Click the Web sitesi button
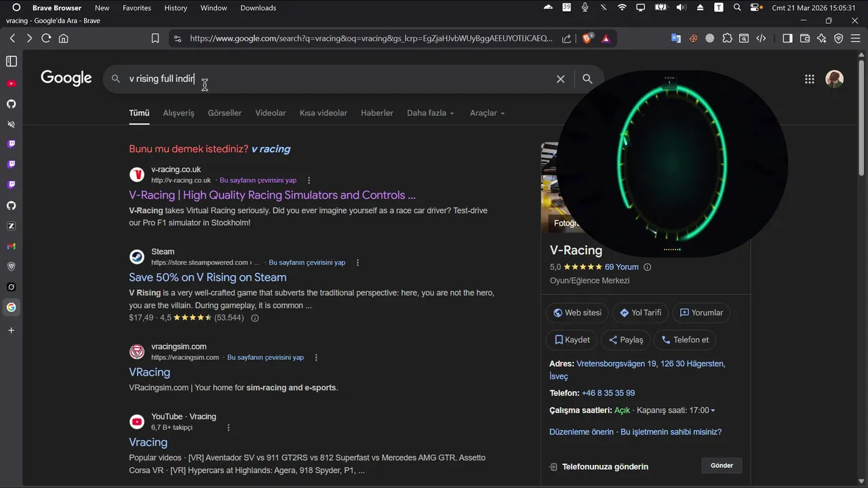Screen dimensions: 868x488 coord(577,312)
